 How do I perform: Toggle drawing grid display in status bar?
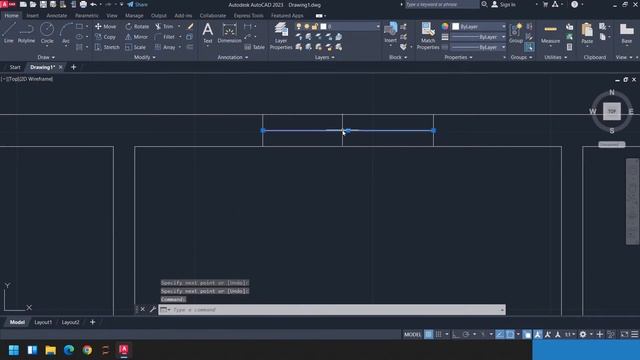(x=429, y=334)
